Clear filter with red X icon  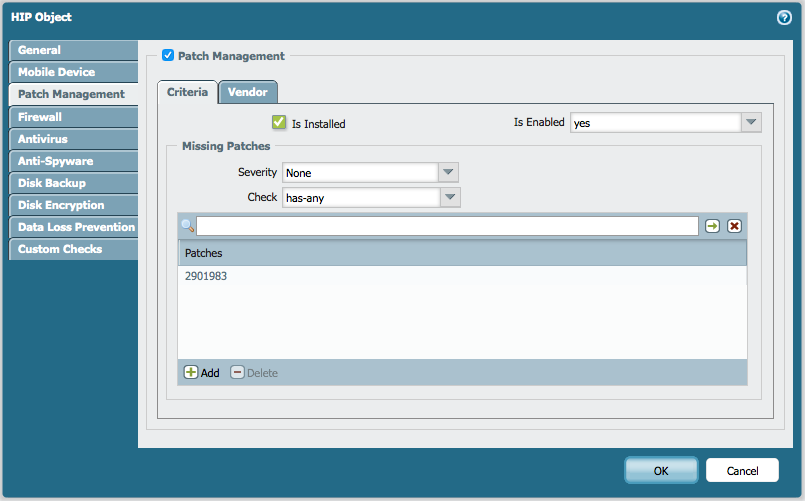734,226
